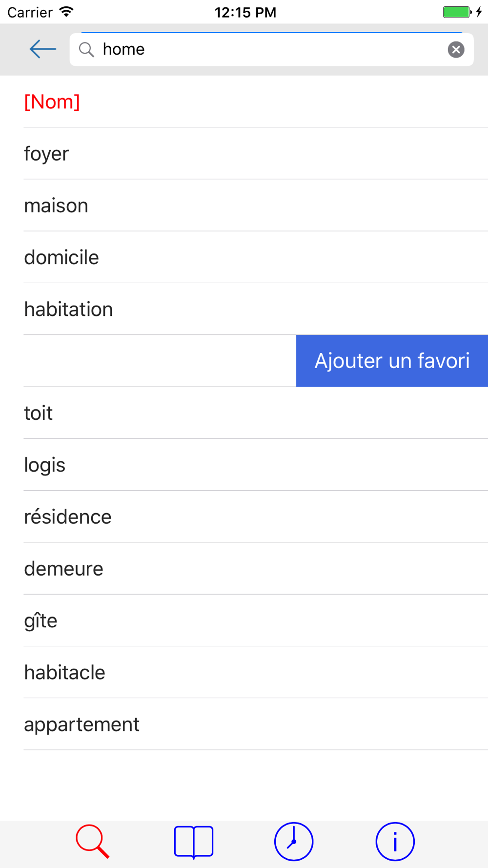Viewport: 488px width, 868px height.
Task: Select the 'habitacle' translation
Action: [x=256, y=672]
